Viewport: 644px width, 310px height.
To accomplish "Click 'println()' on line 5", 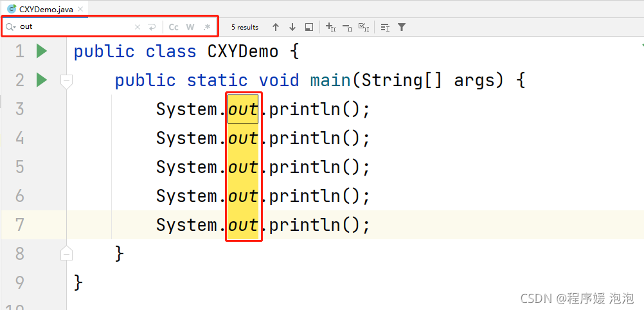I will click(x=315, y=167).
